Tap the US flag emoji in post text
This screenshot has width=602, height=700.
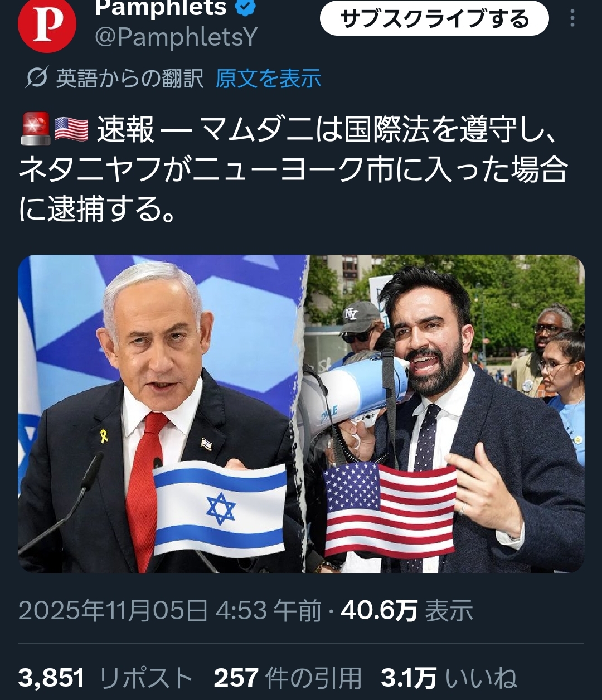point(71,130)
